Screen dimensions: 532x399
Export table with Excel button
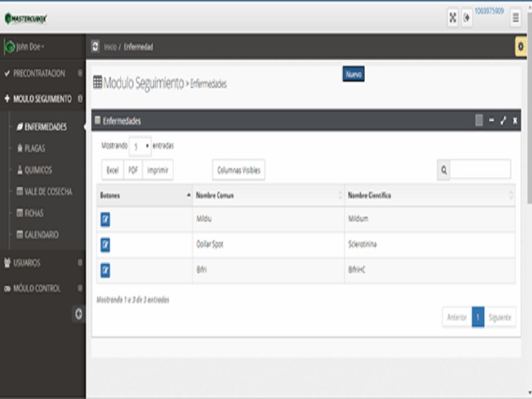click(112, 170)
